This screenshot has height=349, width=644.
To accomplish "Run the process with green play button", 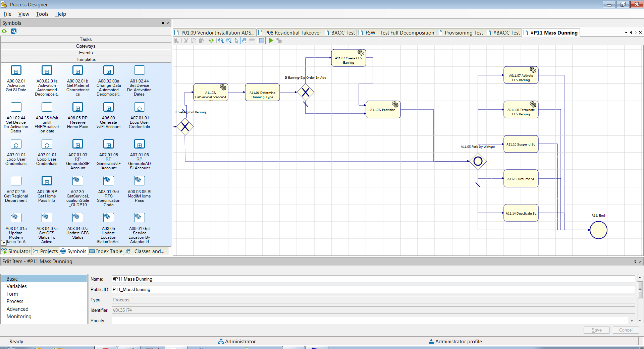I will click(271, 41).
